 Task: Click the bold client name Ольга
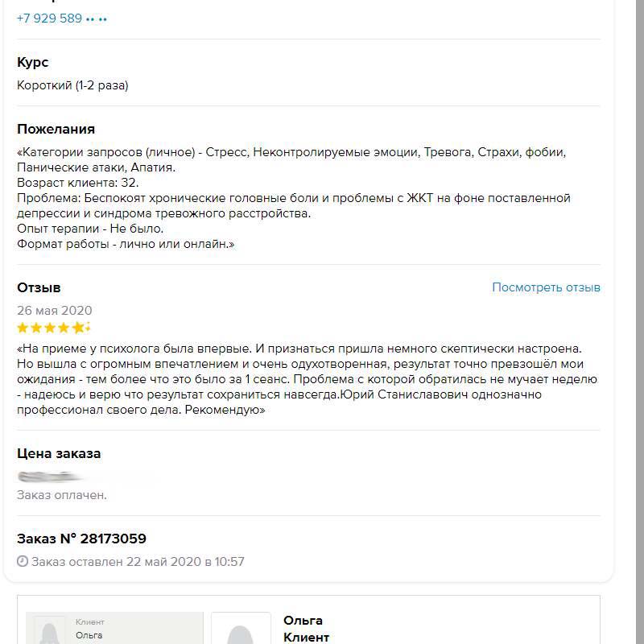[303, 621]
